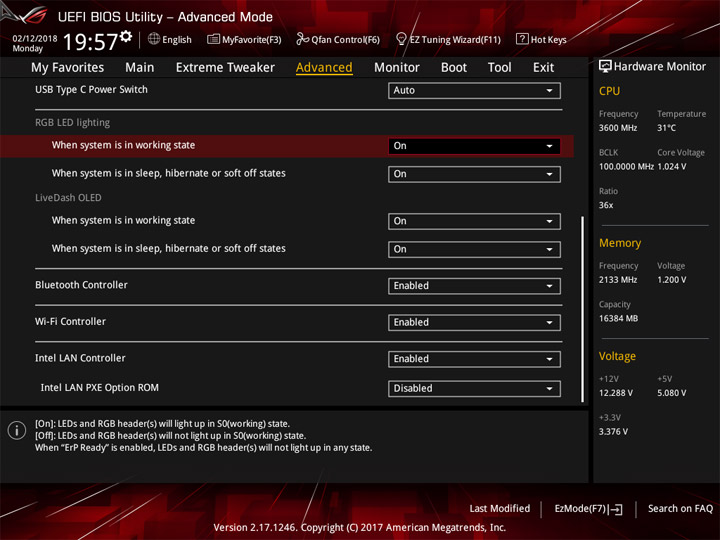The height and width of the screenshot is (540, 720).
Task: Click the LiveDash OLED section header
Action: [x=68, y=198]
